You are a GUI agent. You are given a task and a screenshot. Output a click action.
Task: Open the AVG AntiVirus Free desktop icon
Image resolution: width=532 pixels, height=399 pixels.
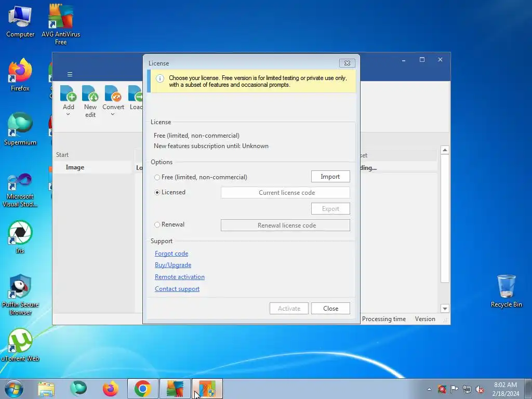(x=61, y=24)
